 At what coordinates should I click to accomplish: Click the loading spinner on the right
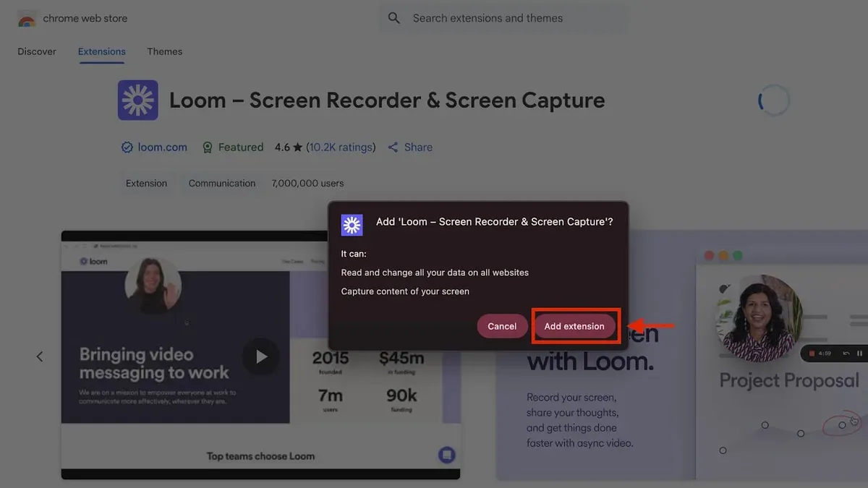[773, 101]
